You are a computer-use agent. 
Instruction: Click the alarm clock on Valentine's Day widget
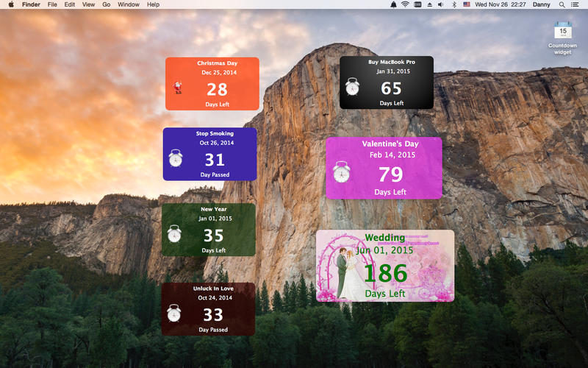341,172
